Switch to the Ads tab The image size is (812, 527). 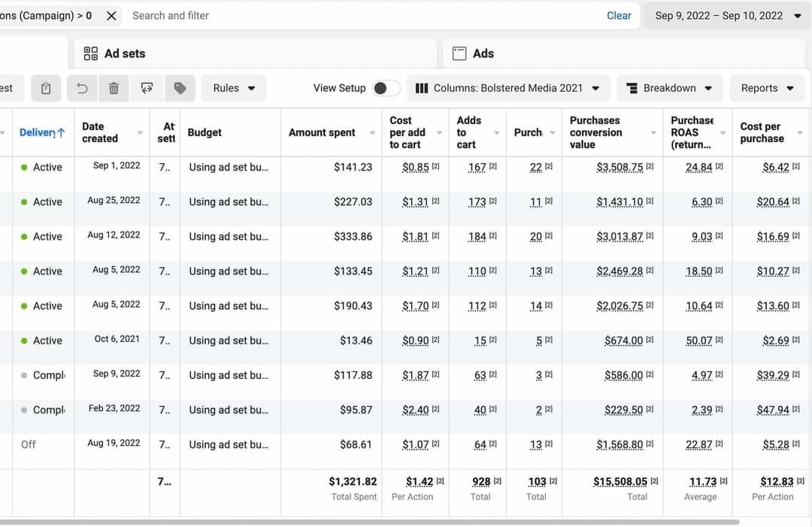[x=483, y=53]
